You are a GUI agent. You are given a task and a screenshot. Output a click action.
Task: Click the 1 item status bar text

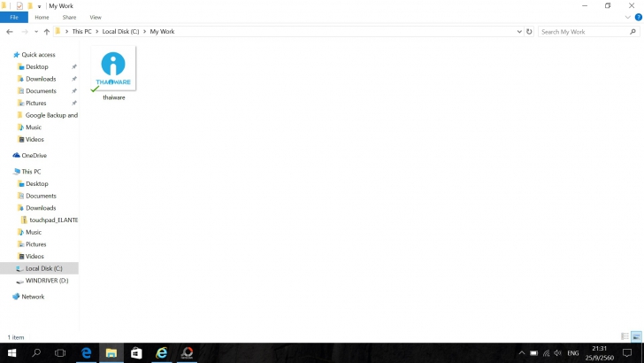click(x=16, y=337)
